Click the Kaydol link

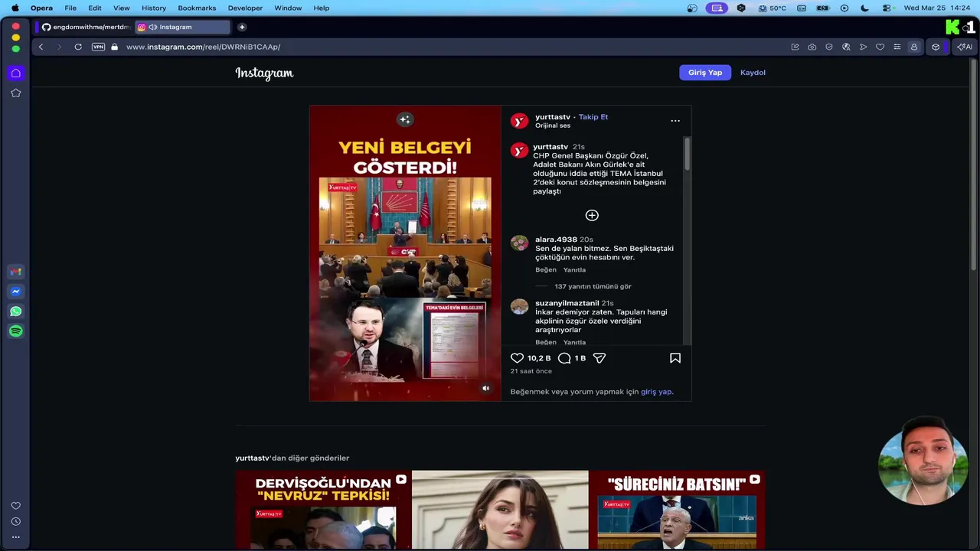753,73
